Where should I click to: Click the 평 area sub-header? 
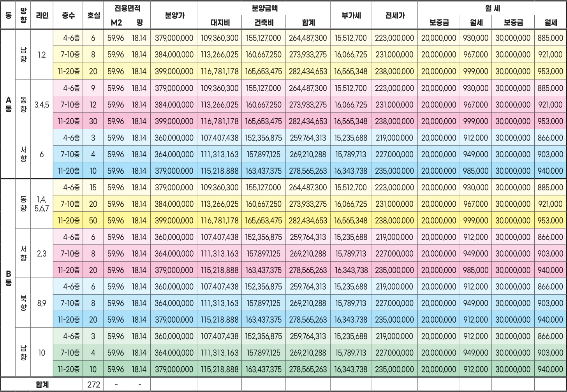(x=139, y=23)
